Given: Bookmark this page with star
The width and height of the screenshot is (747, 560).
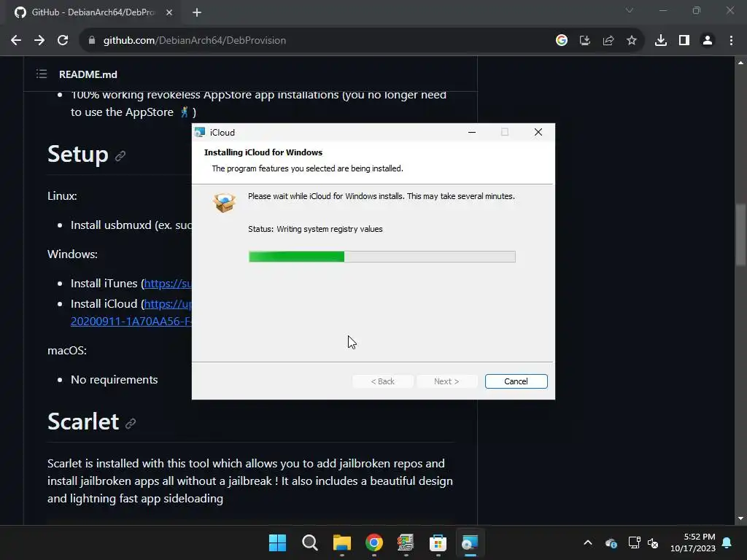Looking at the screenshot, I should pos(632,41).
